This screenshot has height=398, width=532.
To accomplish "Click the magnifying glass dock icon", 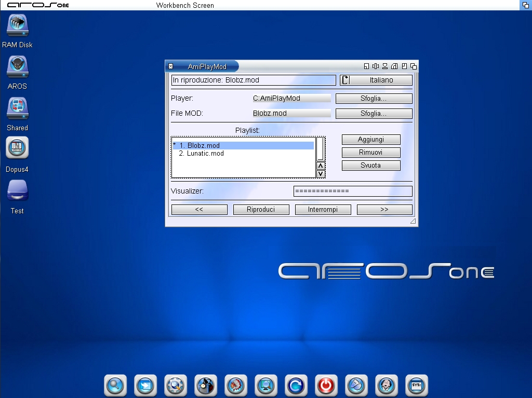I will pos(115,386).
